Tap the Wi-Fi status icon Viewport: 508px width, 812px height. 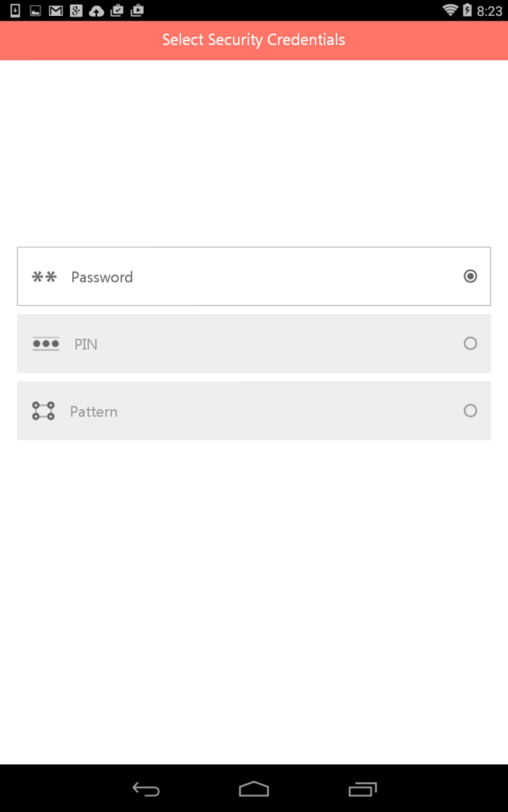pos(450,10)
